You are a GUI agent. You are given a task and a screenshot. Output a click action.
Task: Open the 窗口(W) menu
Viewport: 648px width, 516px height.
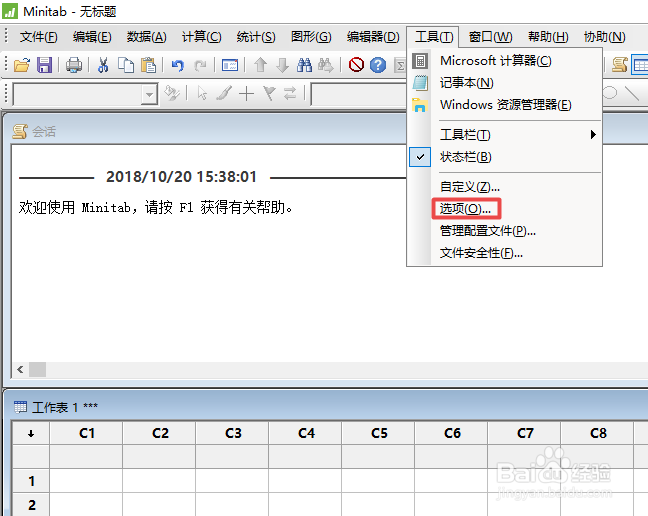(491, 37)
